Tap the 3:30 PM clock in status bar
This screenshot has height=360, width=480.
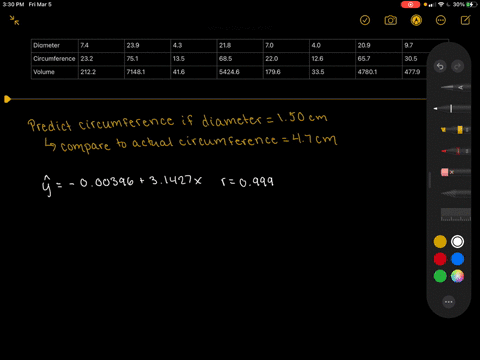click(13, 4)
